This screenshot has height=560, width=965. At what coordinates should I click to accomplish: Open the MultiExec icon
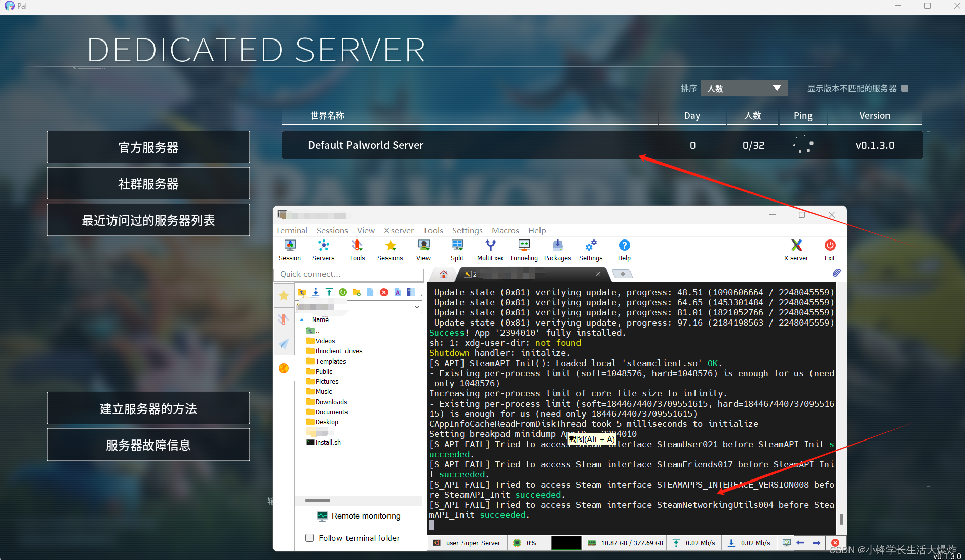490,250
